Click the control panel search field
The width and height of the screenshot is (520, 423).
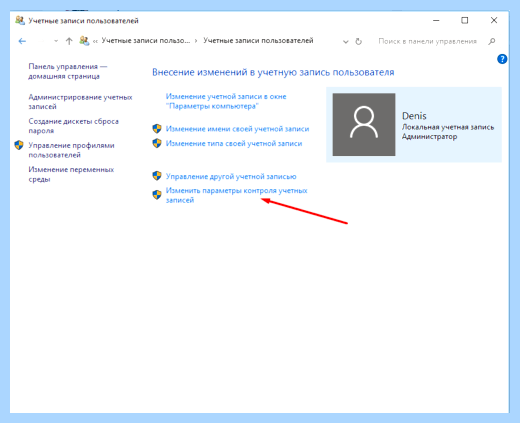point(428,41)
